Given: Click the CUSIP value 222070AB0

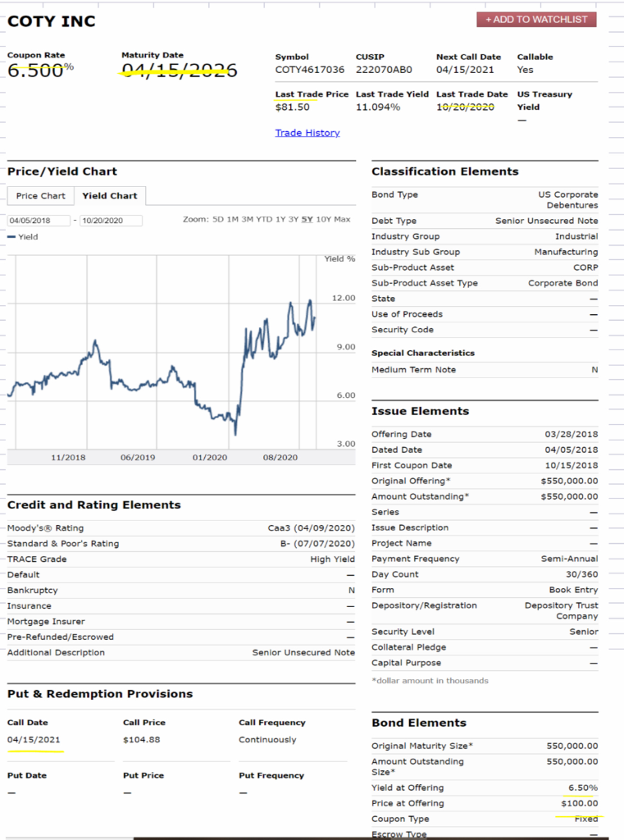Looking at the screenshot, I should click(384, 70).
